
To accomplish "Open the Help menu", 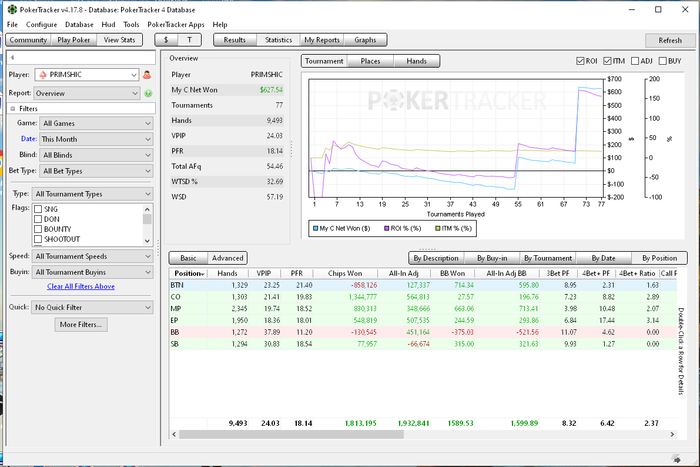I will point(220,25).
